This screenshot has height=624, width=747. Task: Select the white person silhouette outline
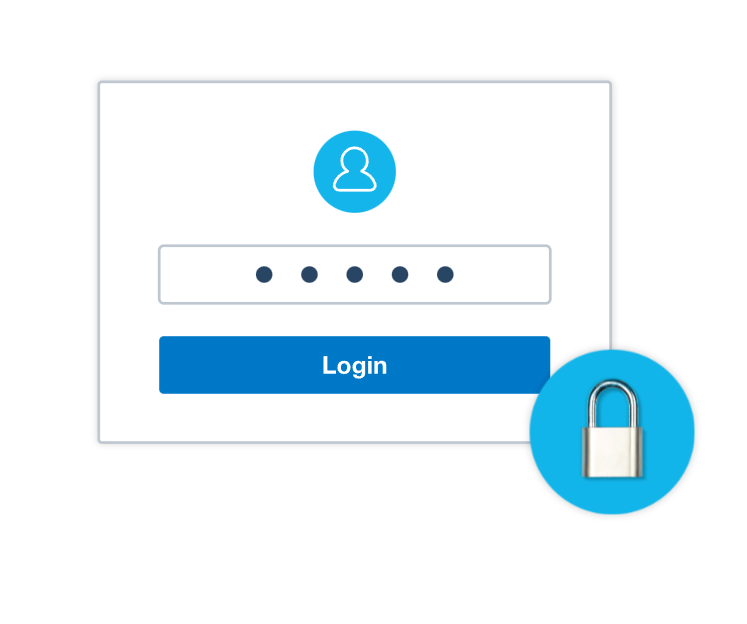(354, 170)
